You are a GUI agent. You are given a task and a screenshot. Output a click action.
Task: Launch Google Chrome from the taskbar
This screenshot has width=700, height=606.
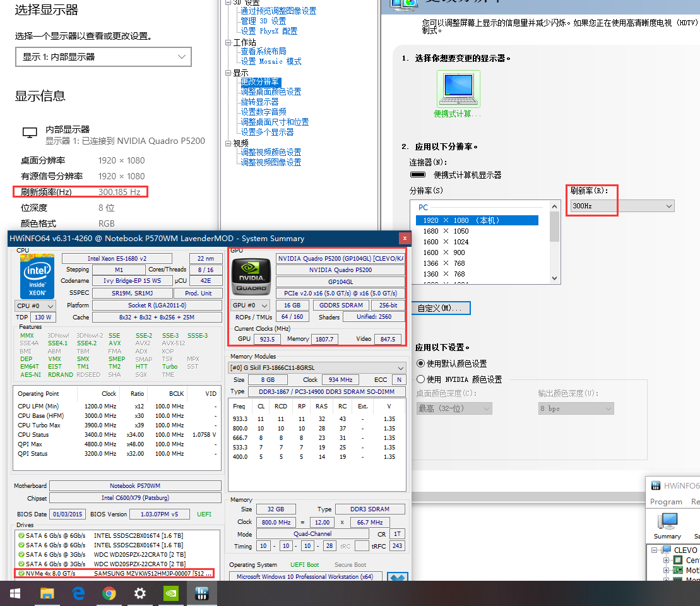pos(109,593)
